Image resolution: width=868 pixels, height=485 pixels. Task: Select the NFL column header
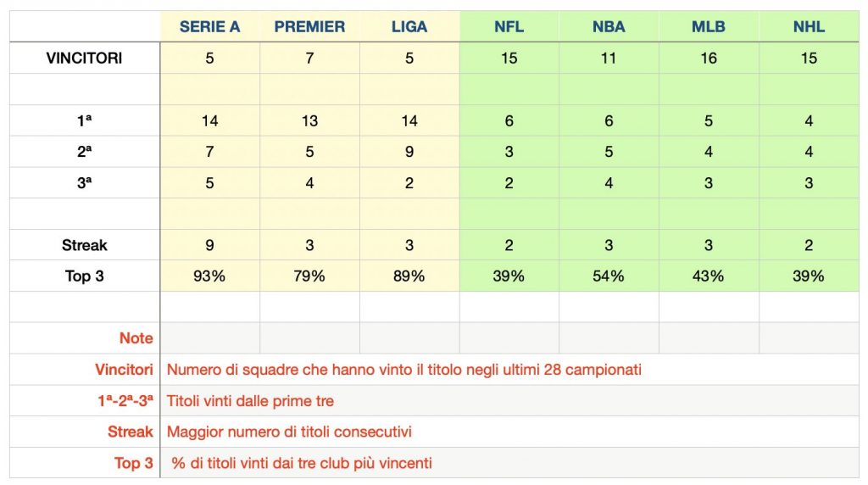point(509,27)
